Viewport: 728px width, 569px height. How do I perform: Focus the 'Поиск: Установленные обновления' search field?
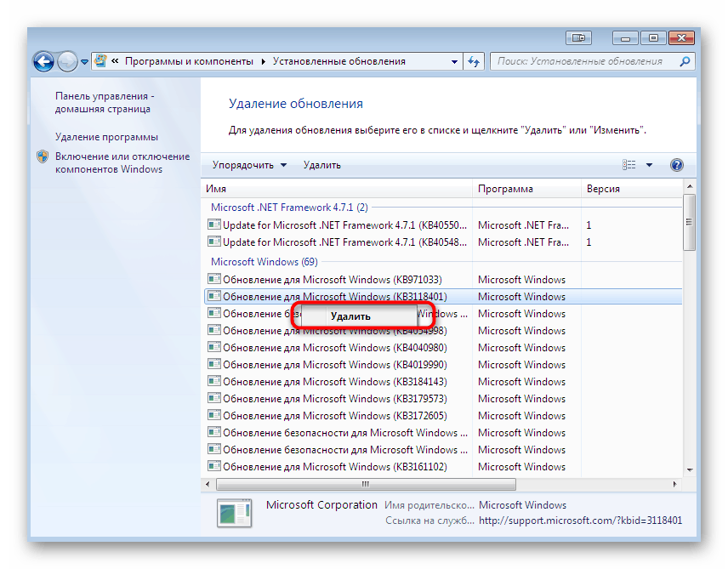coord(584,61)
